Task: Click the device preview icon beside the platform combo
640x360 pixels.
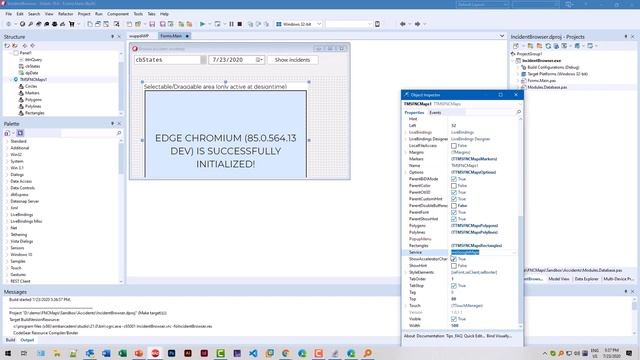Action: [378, 24]
